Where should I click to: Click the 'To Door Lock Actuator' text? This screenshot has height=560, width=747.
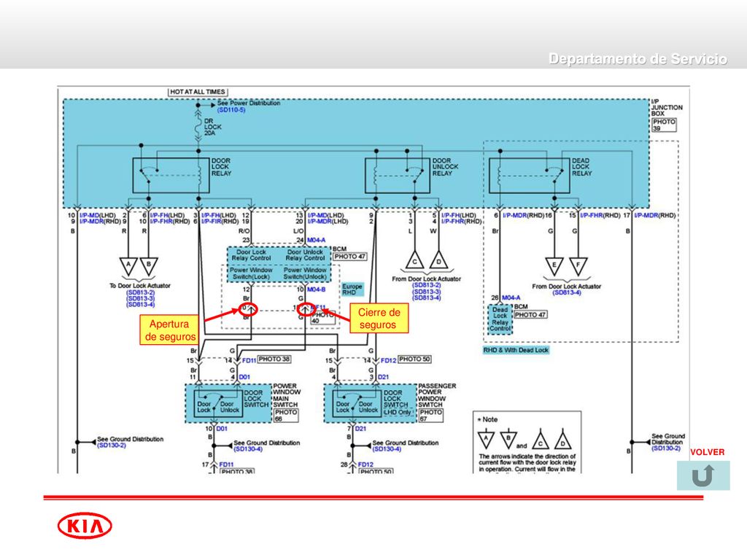140,286
